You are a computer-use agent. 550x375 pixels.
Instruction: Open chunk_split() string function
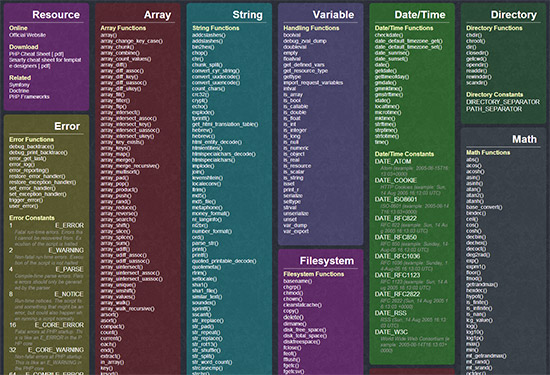tap(207, 65)
